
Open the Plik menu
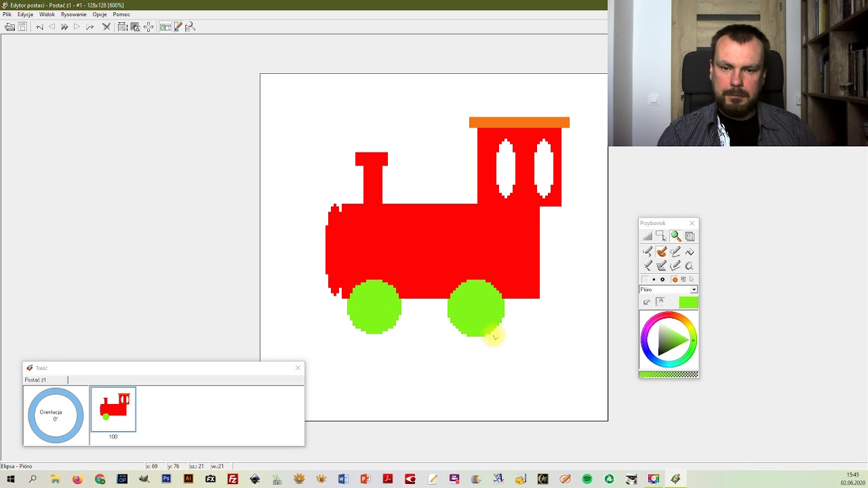point(7,14)
